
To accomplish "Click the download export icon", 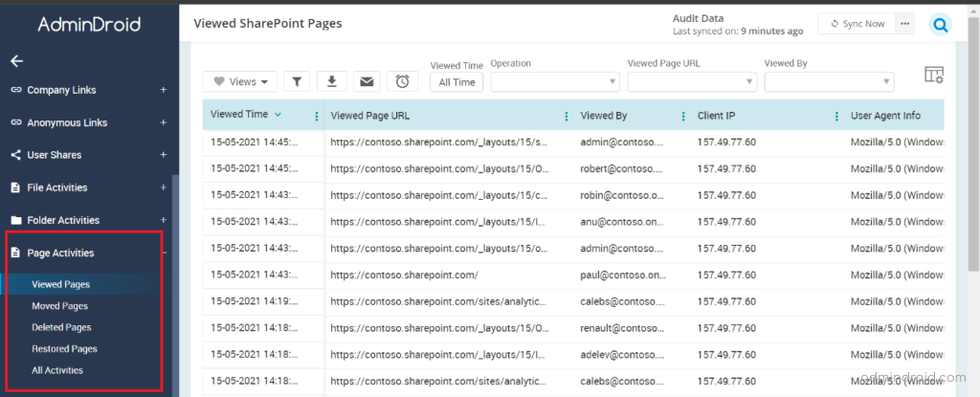I will pyautogui.click(x=332, y=81).
